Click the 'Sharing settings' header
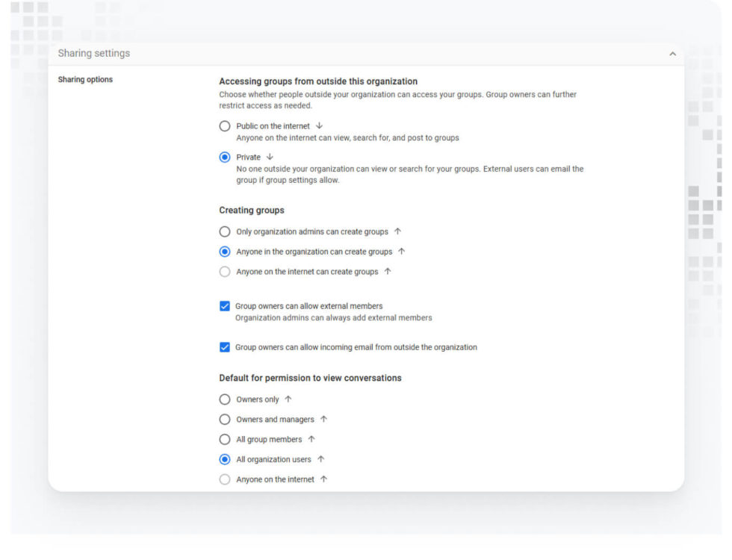The width and height of the screenshot is (732, 560). point(92,53)
